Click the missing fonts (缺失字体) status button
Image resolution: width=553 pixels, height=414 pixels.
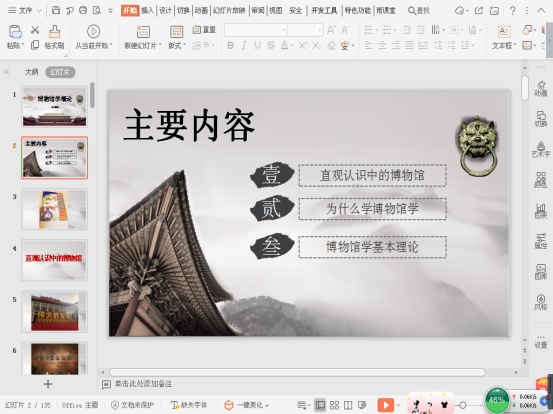(x=188, y=405)
